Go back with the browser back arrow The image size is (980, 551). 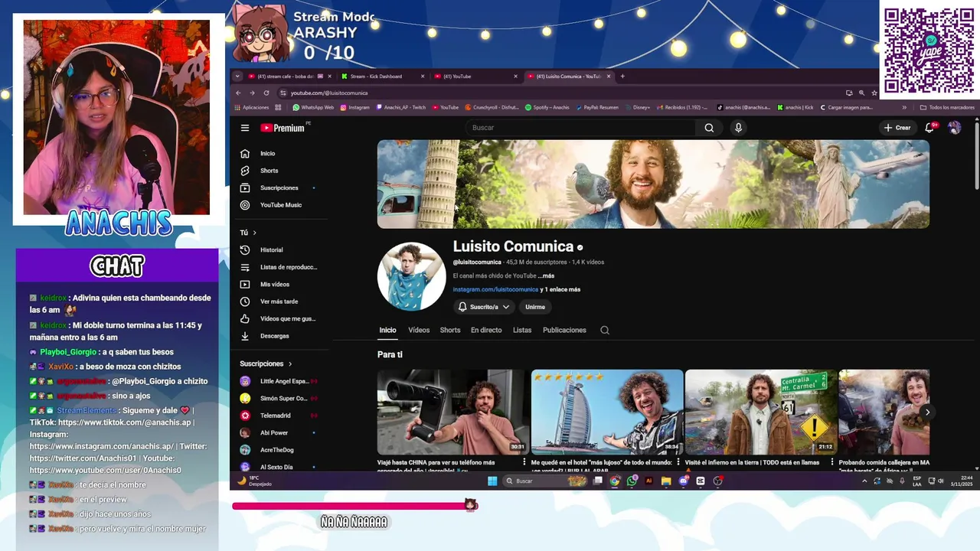pos(238,93)
